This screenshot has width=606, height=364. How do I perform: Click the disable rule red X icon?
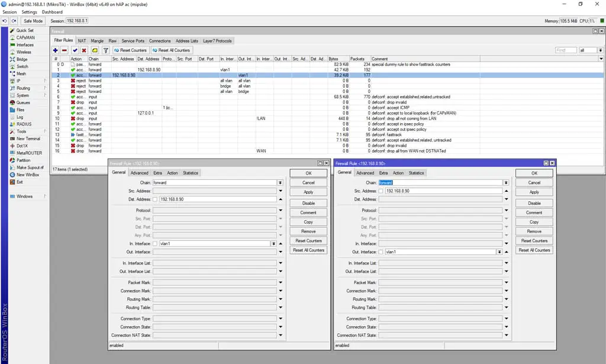pos(84,50)
